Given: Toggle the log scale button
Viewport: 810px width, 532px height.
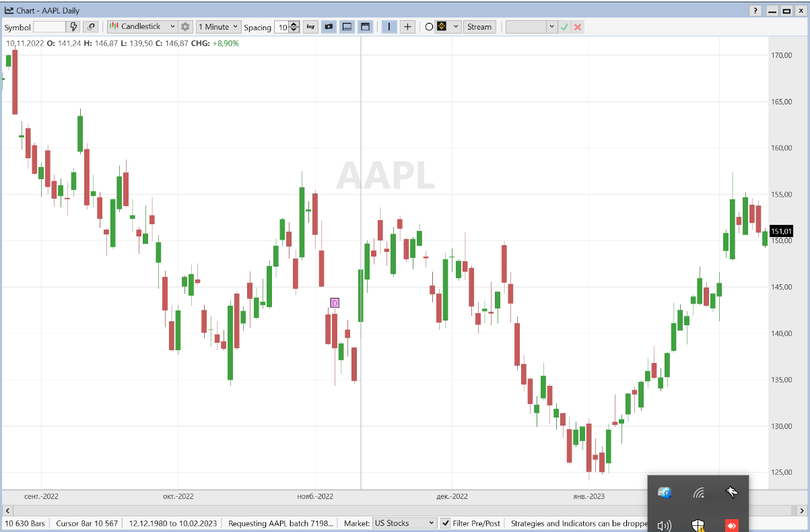Looking at the screenshot, I should click(310, 27).
